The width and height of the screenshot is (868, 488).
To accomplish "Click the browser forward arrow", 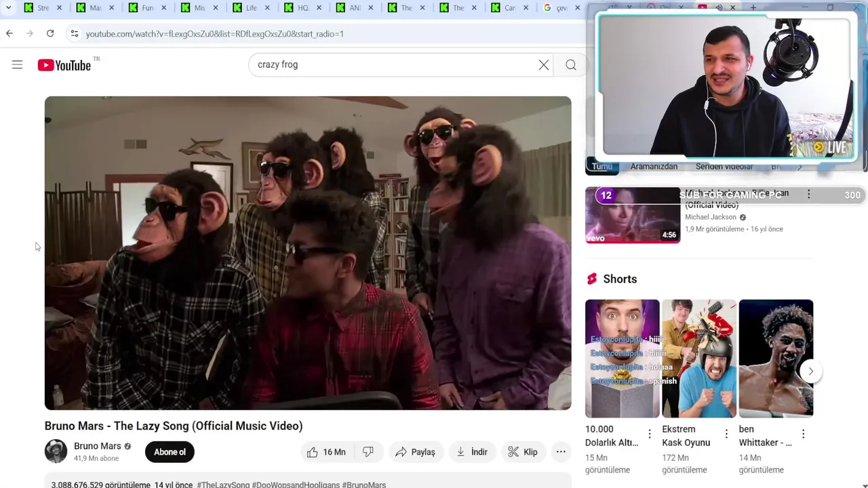I will [30, 33].
